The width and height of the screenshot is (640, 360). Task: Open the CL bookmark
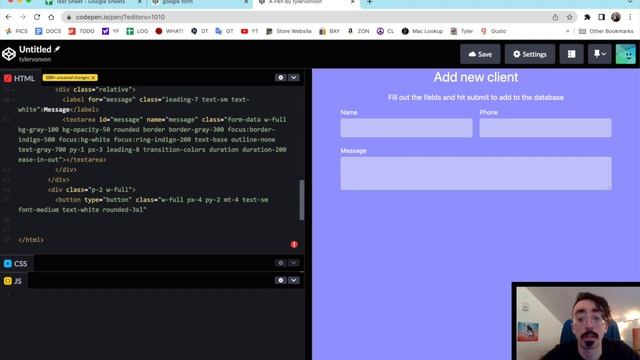click(x=386, y=31)
